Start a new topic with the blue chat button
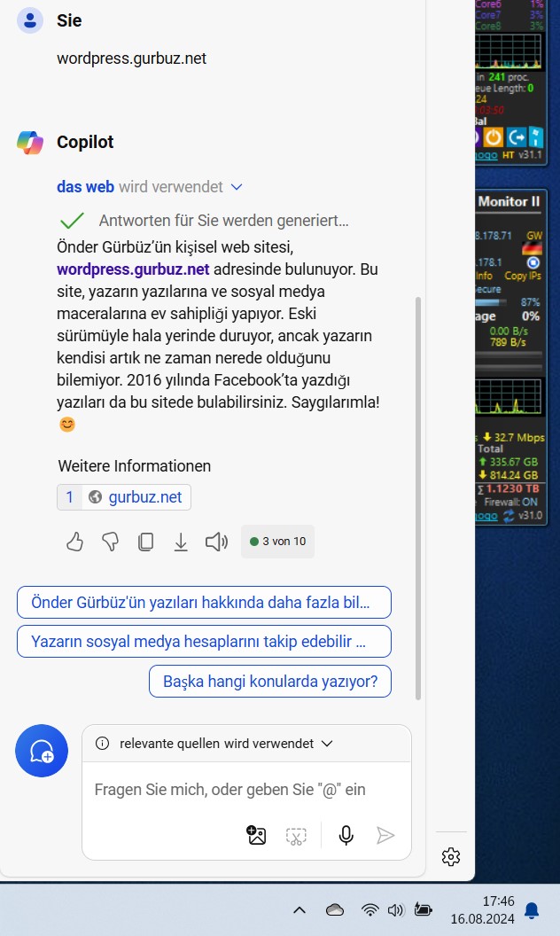560x936 pixels. (x=41, y=751)
